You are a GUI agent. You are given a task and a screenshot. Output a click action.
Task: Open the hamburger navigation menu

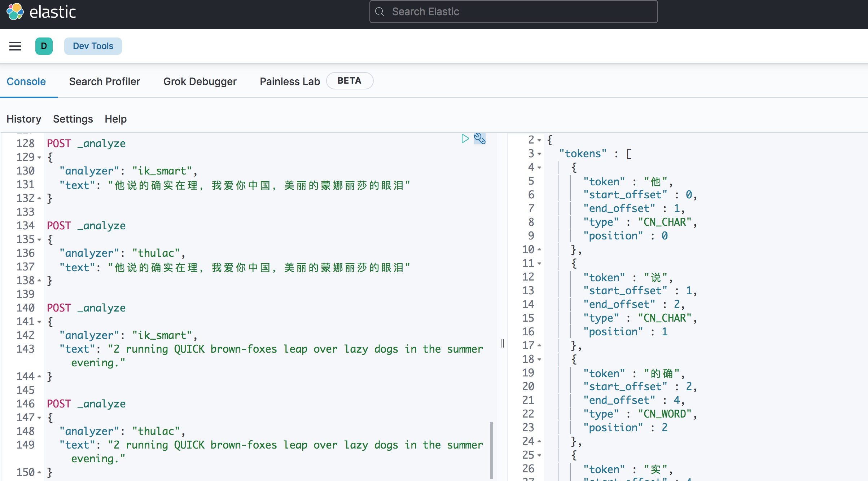tap(15, 46)
